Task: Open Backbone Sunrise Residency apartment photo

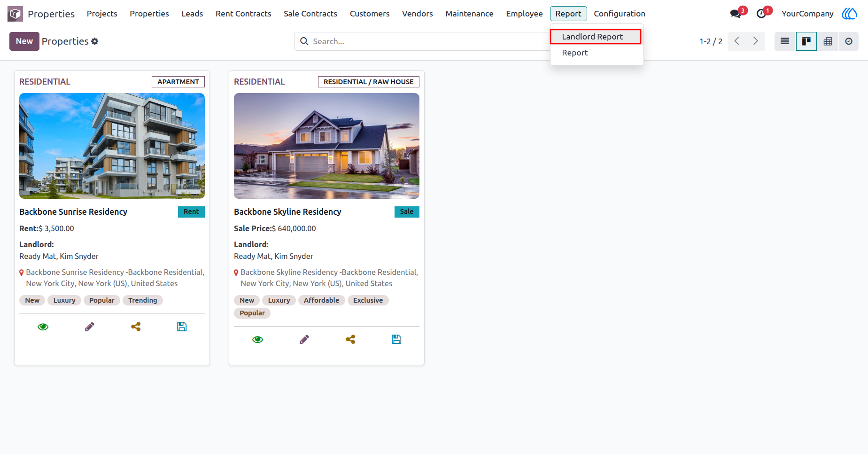Action: point(112,146)
